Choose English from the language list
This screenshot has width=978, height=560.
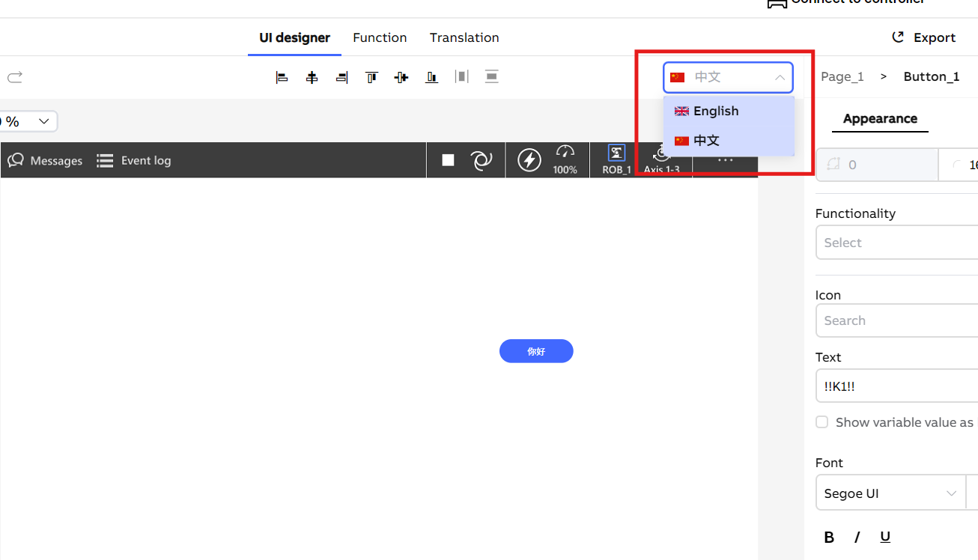click(x=716, y=111)
